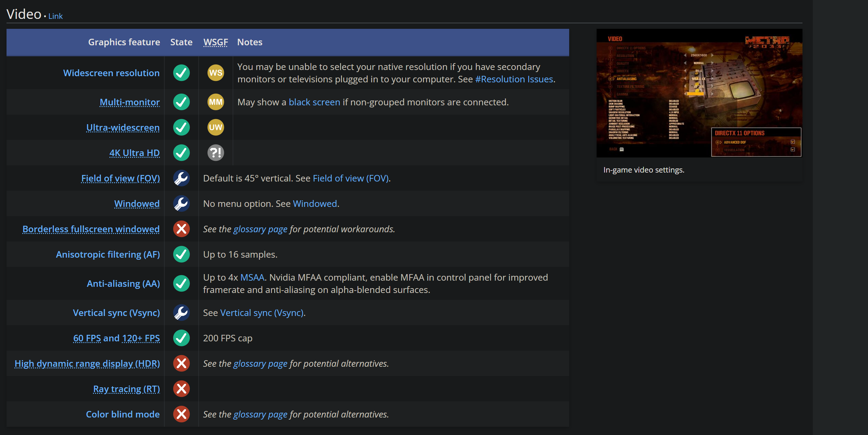Click the Notes column header

(x=250, y=42)
